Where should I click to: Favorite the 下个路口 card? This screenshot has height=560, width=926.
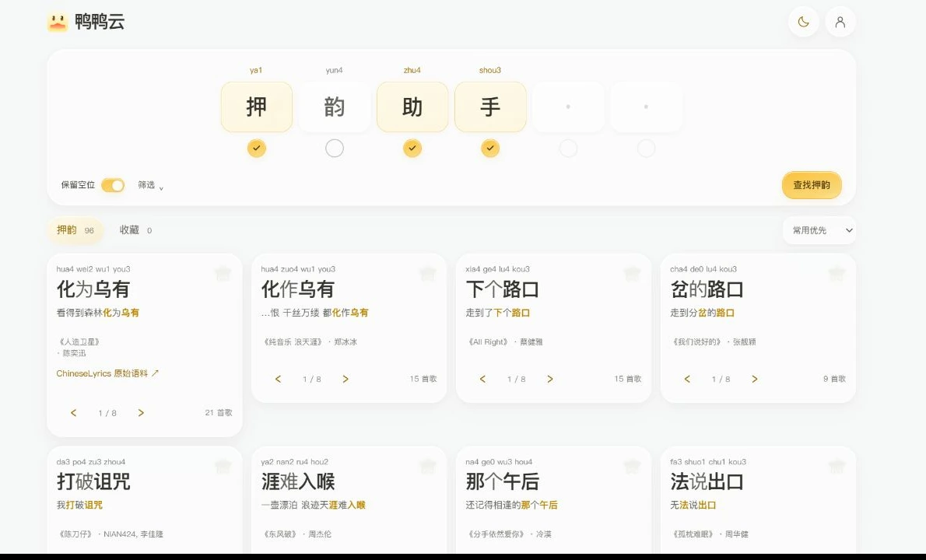tap(632, 273)
